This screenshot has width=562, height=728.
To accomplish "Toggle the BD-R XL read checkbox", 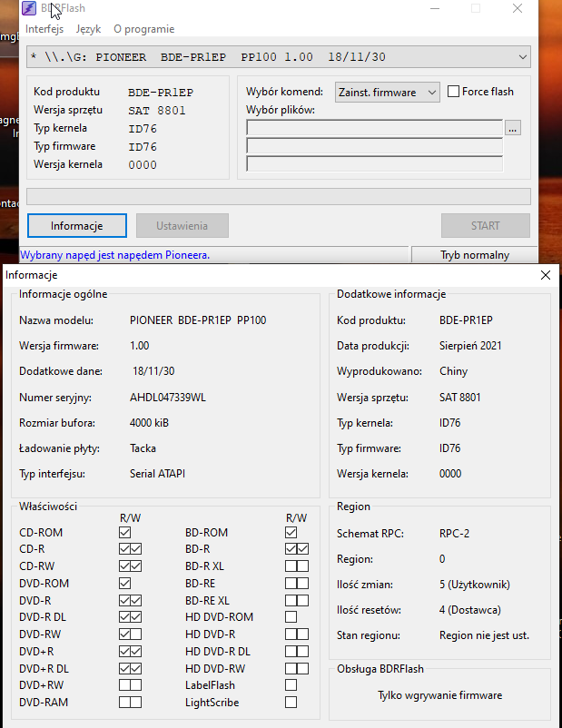I will click(291, 566).
